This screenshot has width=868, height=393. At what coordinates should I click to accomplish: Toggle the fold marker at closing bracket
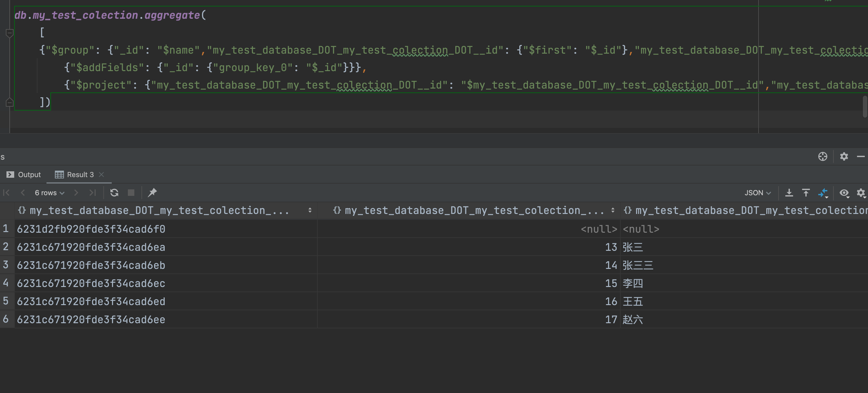pos(9,102)
